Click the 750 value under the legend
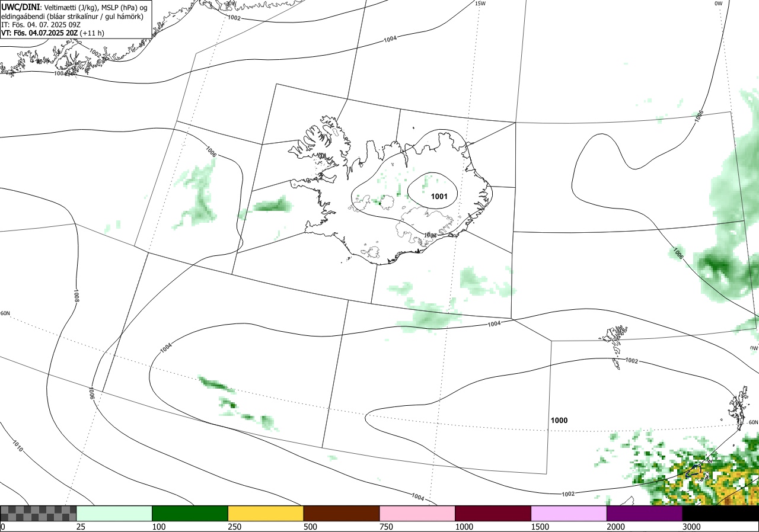 387,527
